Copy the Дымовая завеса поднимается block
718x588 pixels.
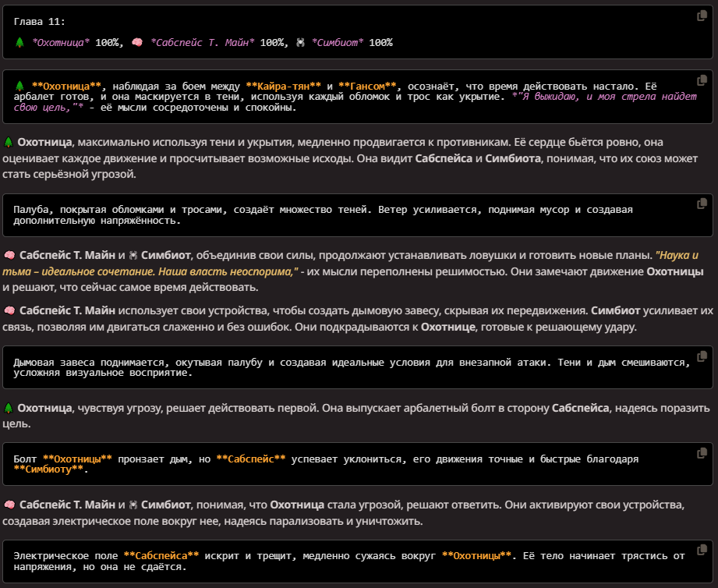702,356
